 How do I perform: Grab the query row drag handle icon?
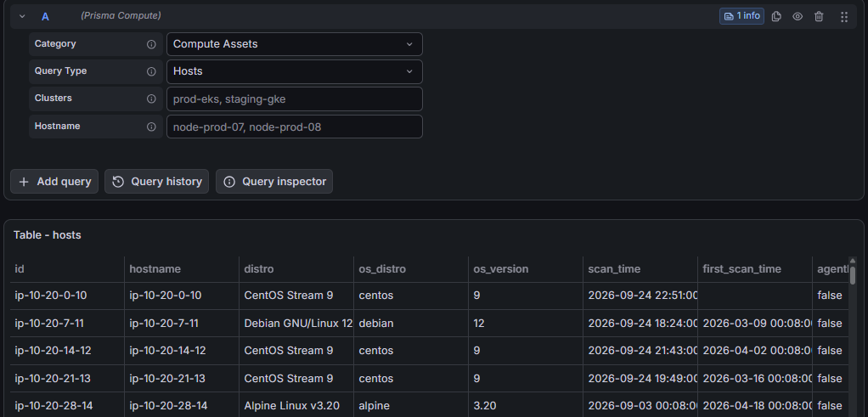(x=844, y=17)
